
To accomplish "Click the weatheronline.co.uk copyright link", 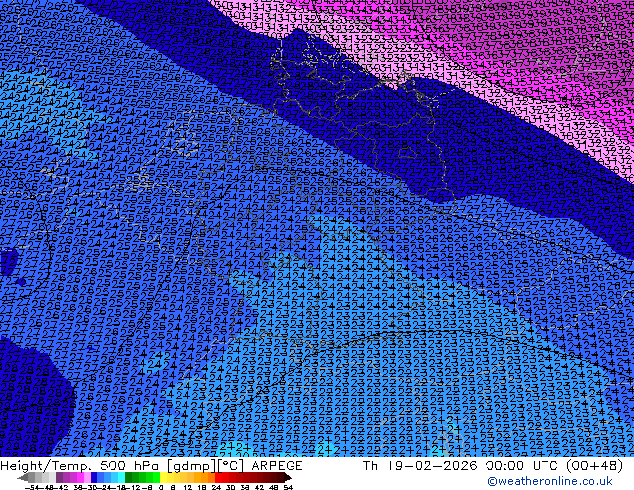I will tap(550, 481).
